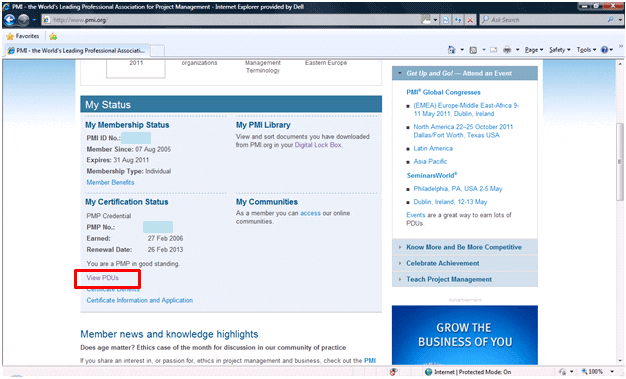Click the My Membership Status heading
This screenshot has height=379, width=626.
pyautogui.click(x=127, y=125)
